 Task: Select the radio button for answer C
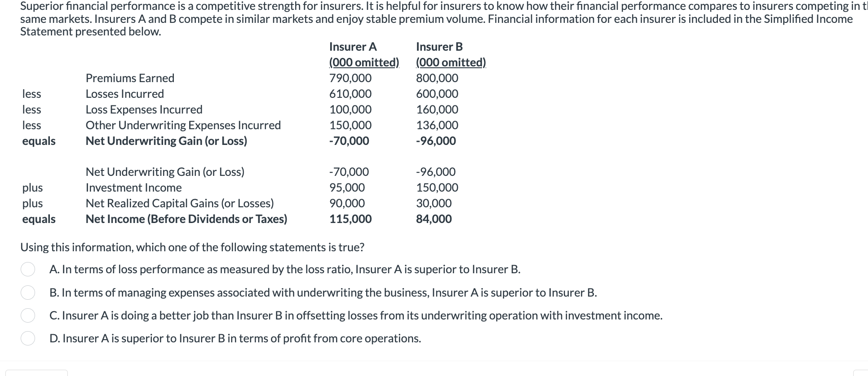tap(28, 315)
